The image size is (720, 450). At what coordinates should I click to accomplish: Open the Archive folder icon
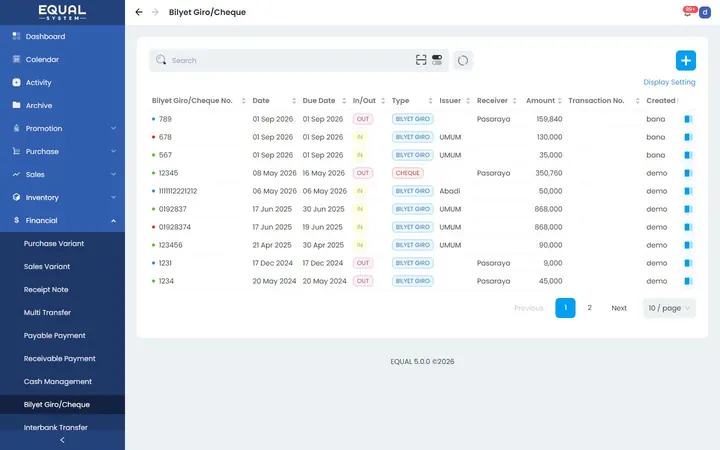[x=17, y=105]
